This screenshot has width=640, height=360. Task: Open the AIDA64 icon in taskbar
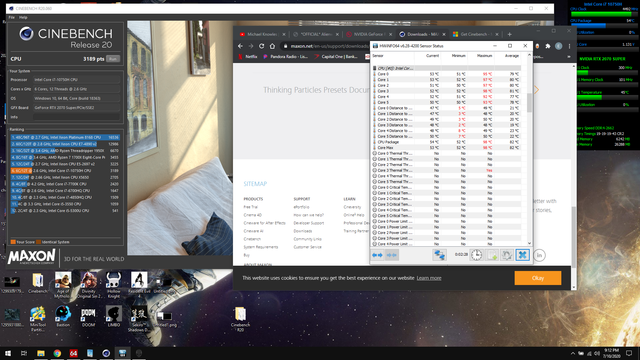[x=73, y=353]
